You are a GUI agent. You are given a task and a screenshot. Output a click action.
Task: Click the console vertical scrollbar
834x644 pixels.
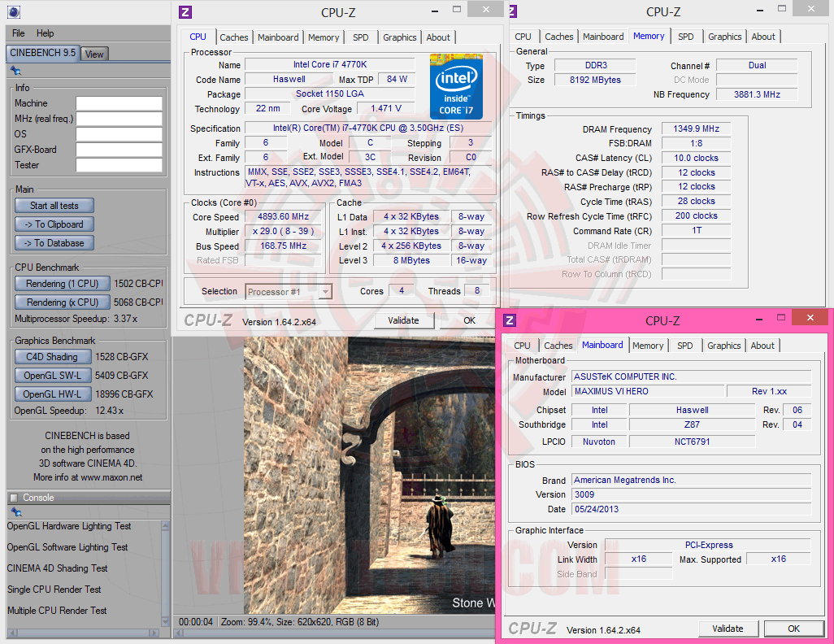[165, 574]
